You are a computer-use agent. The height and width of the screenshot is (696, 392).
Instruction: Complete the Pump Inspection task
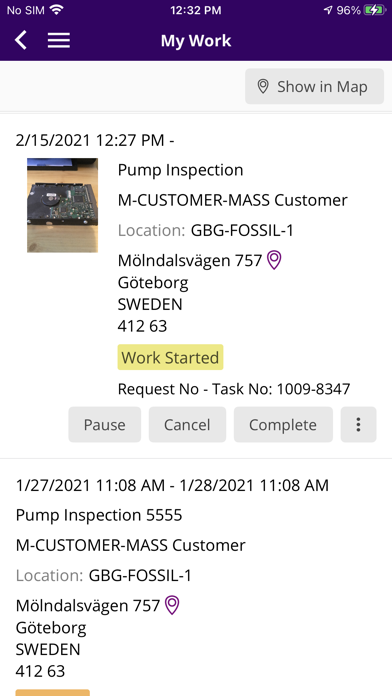(283, 425)
